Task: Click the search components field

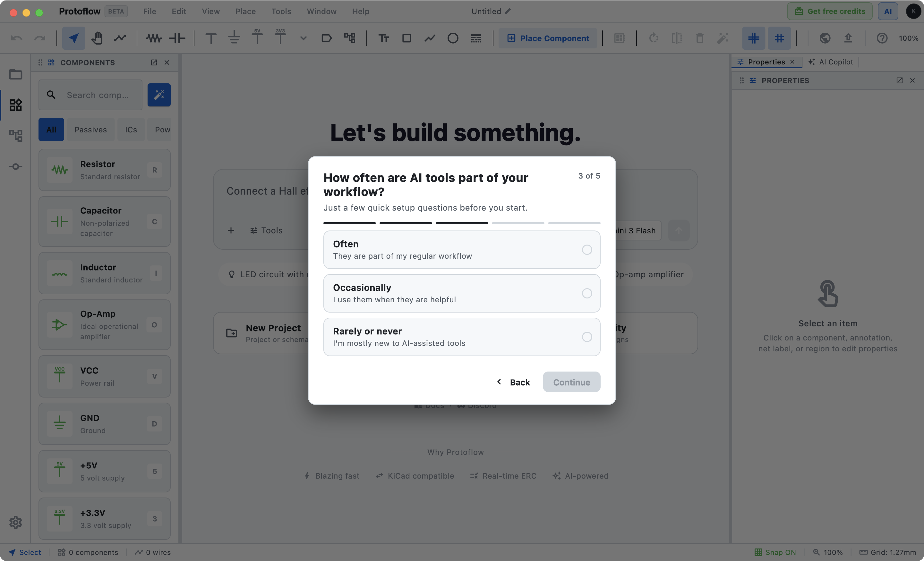Action: [90, 95]
